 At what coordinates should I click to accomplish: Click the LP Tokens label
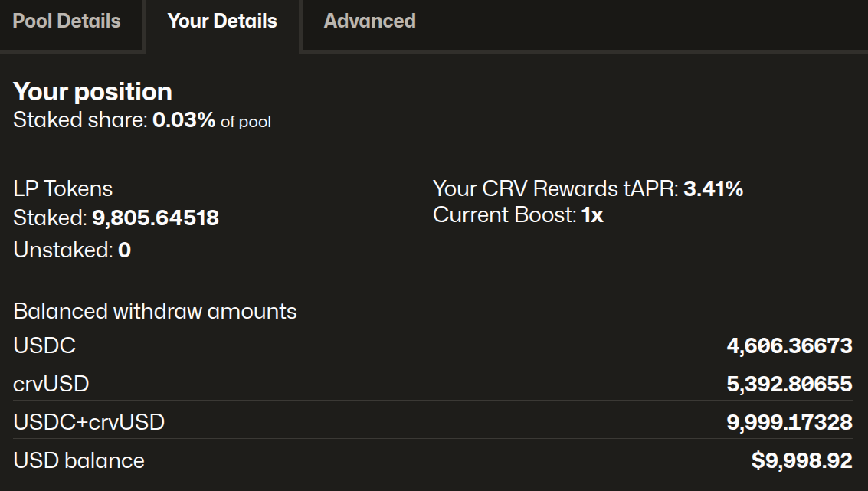tap(63, 188)
